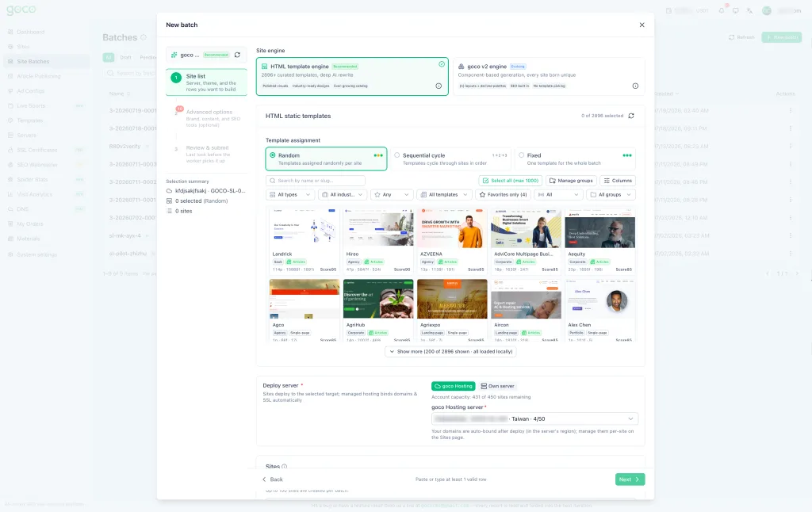This screenshot has height=512, width=812.
Task: Click the Sites info icon
Action: (x=285, y=467)
